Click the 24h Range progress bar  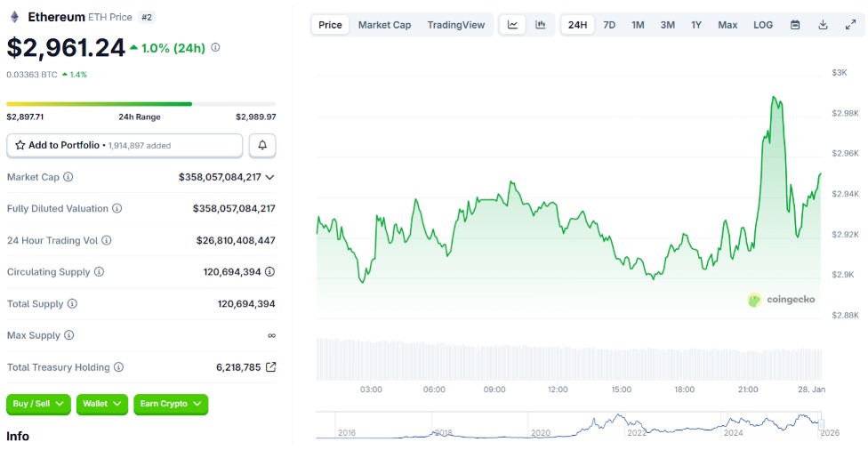[141, 104]
